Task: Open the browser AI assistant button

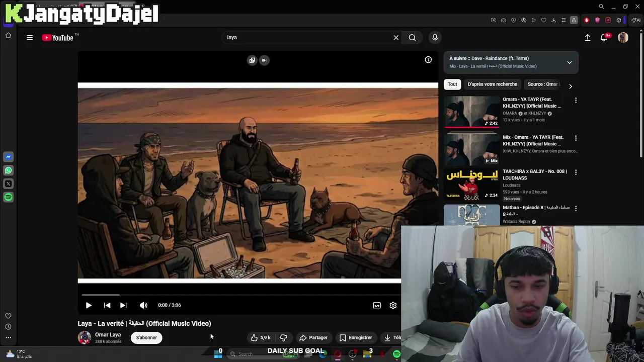Action: pyautogui.click(x=636, y=20)
